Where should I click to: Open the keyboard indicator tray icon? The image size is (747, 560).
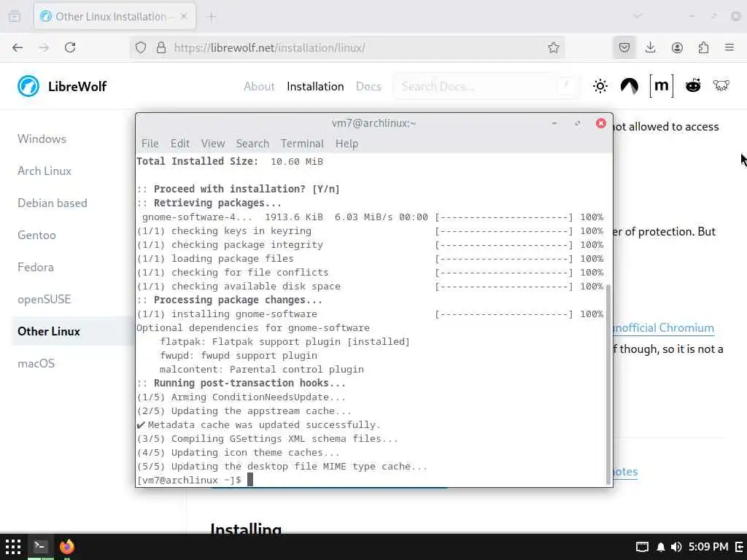[x=642, y=547]
